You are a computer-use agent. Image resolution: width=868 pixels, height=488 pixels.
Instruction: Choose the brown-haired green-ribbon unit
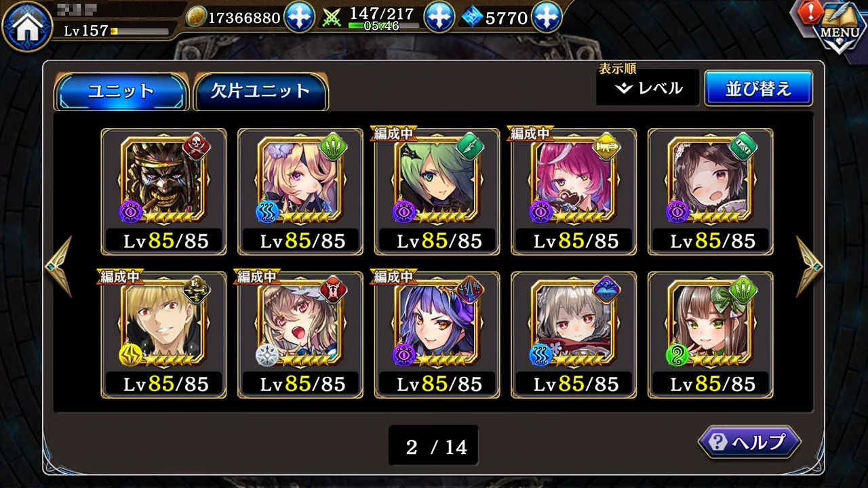[x=711, y=335]
